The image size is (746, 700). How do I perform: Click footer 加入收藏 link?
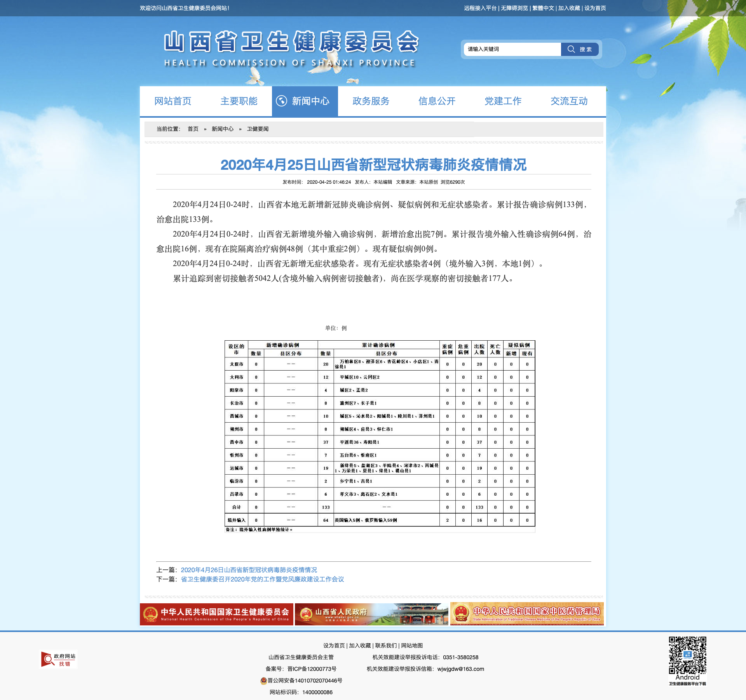pos(360,646)
